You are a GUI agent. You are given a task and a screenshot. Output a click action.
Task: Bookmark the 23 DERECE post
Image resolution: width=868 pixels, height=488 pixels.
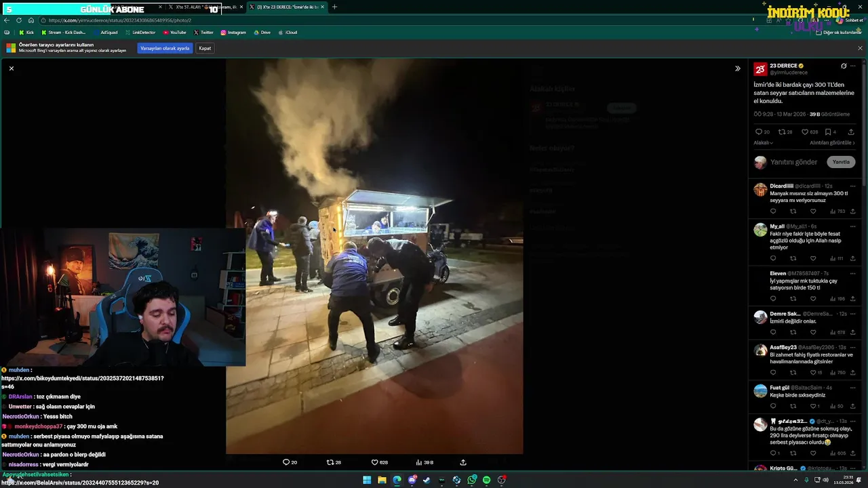pyautogui.click(x=830, y=132)
